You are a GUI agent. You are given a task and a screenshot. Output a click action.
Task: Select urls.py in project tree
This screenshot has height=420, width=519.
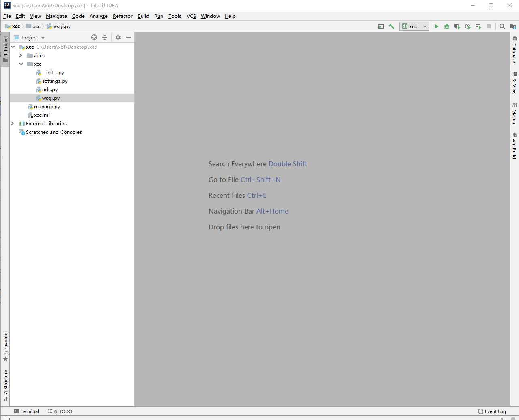47,90
